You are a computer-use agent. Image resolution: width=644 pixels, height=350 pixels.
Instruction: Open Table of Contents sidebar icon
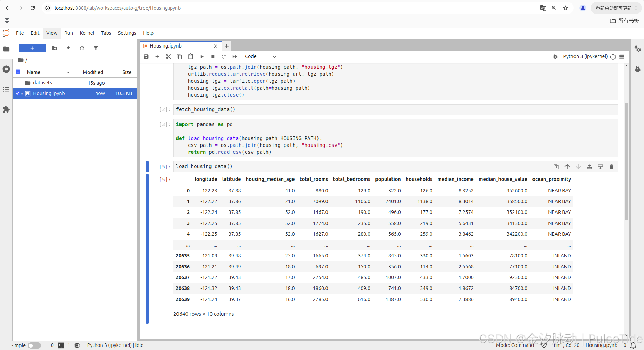pyautogui.click(x=6, y=89)
